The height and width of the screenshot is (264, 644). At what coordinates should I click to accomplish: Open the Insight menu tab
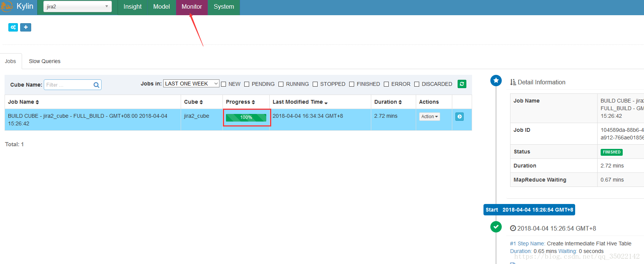click(132, 7)
